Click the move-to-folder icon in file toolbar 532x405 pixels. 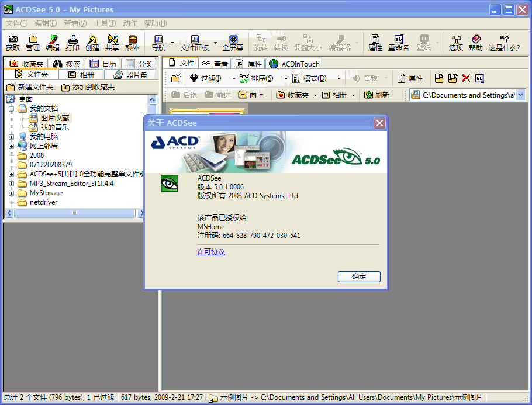452,78
